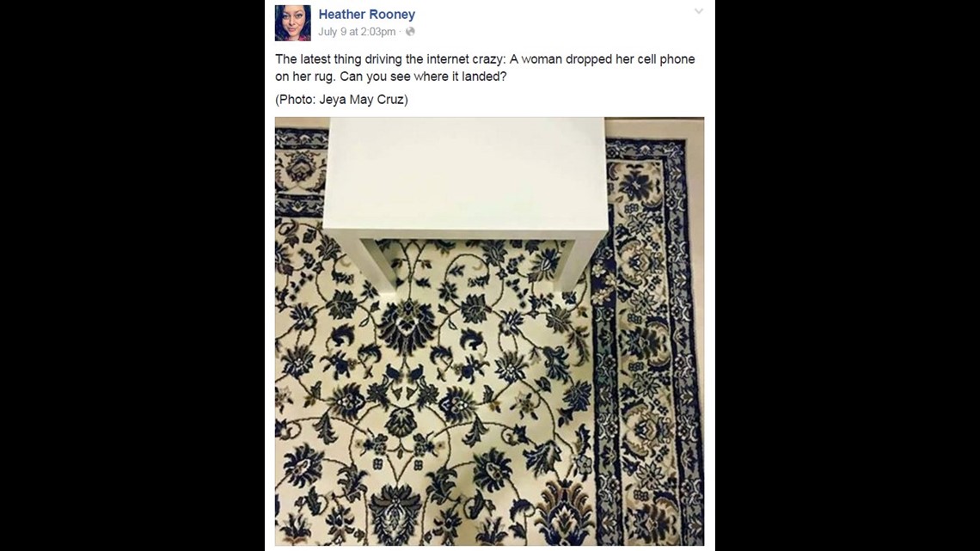The image size is (980, 551).
Task: Open the post options chevron menu
Action: coord(699,11)
